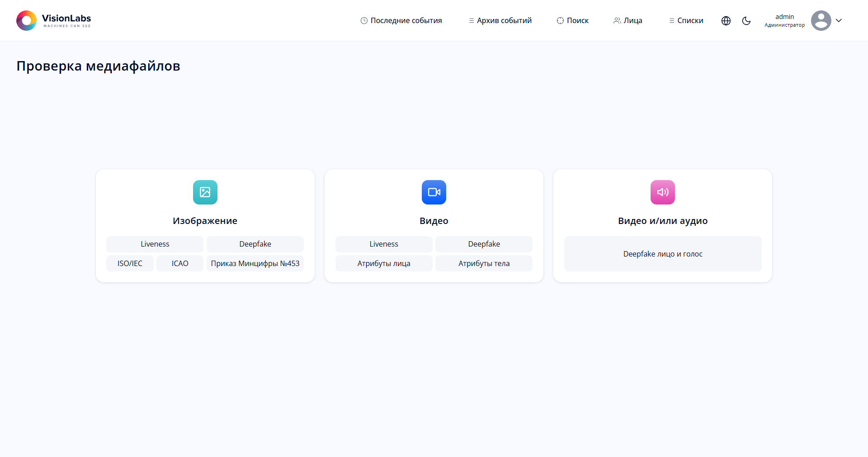Choose Deepfake лицо и голос check
This screenshot has width=868, height=457.
662,254
